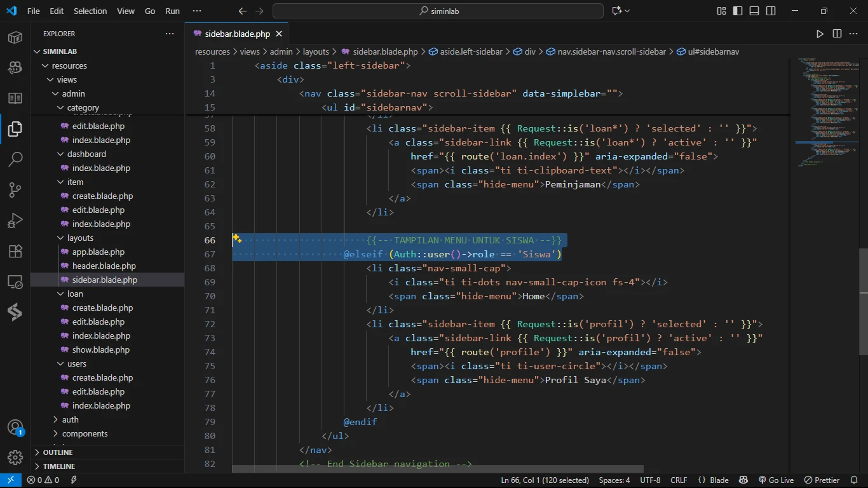Start Go Live server from status bar
The width and height of the screenshot is (868, 488).
776,480
